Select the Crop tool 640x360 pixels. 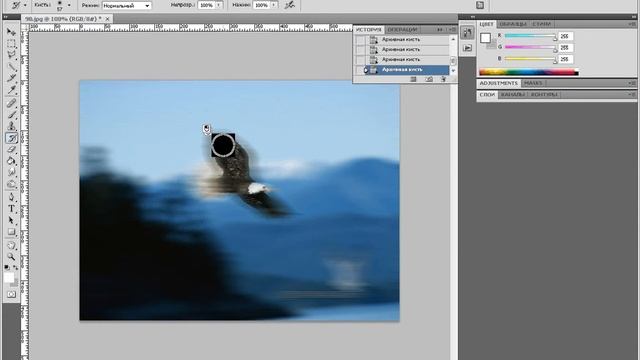tap(11, 78)
